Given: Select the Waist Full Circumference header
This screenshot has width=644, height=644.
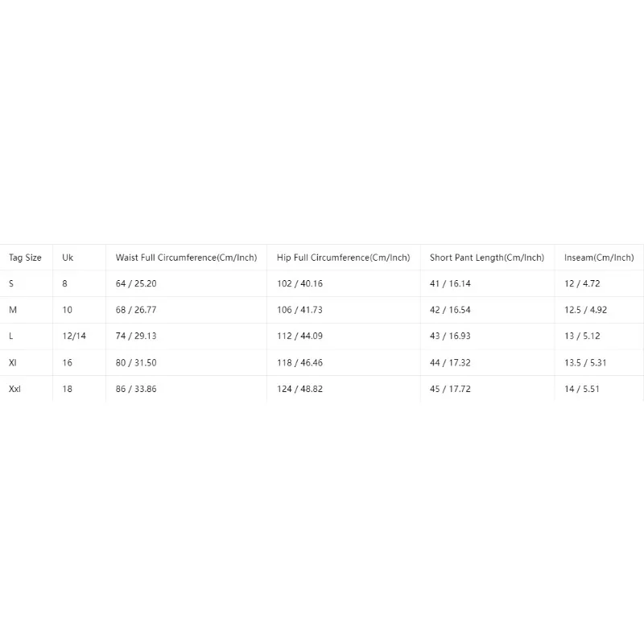Looking at the screenshot, I should click(x=186, y=258).
